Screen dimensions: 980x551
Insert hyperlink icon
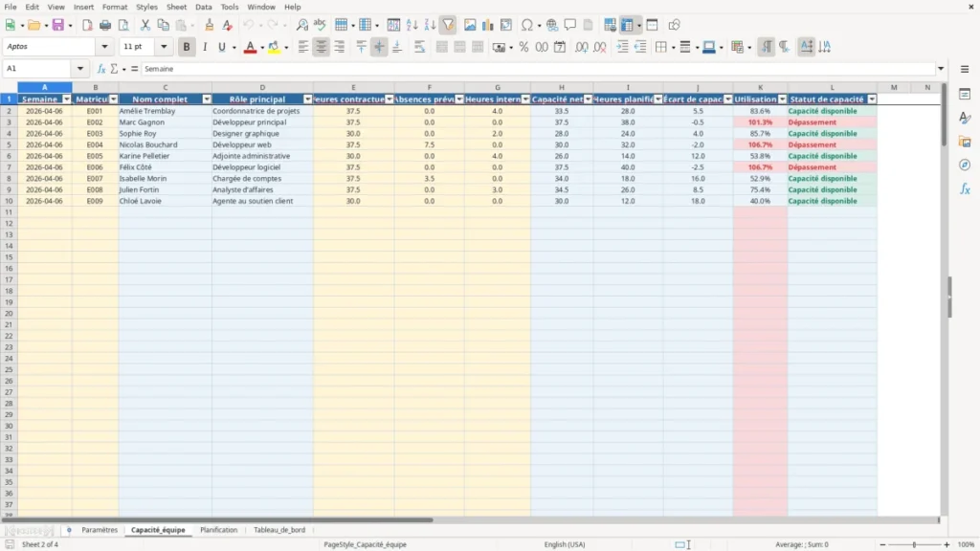tap(552, 25)
